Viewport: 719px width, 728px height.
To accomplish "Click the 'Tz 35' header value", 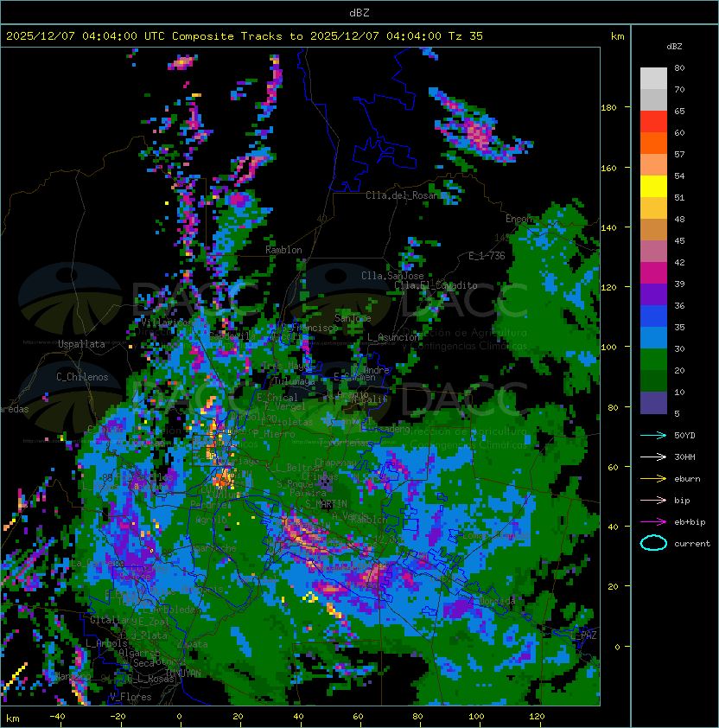I will point(466,36).
